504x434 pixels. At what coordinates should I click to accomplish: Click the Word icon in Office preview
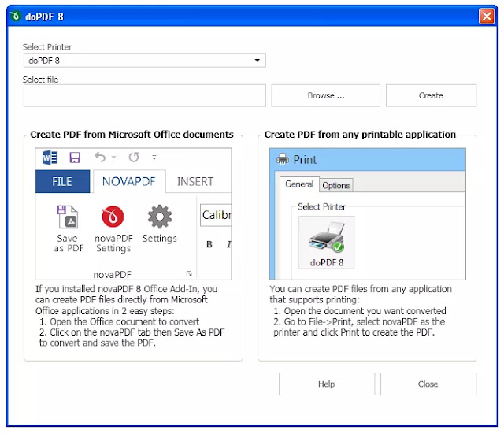pyautogui.click(x=50, y=158)
